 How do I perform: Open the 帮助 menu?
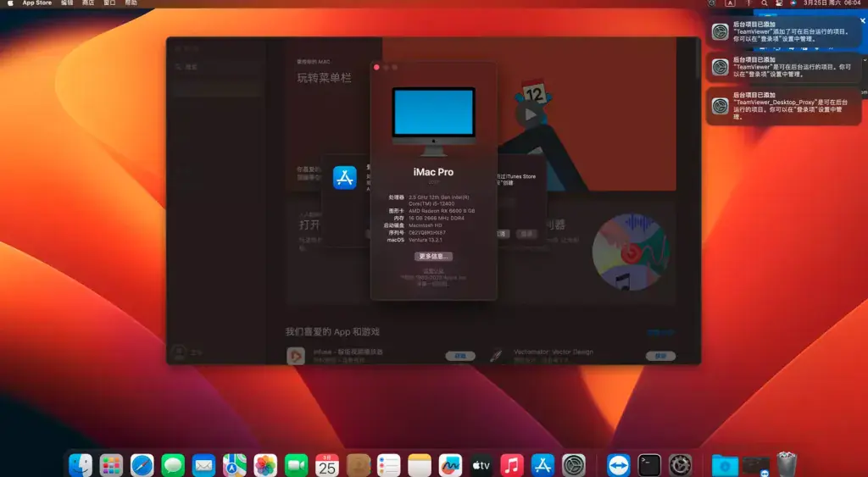[131, 3]
